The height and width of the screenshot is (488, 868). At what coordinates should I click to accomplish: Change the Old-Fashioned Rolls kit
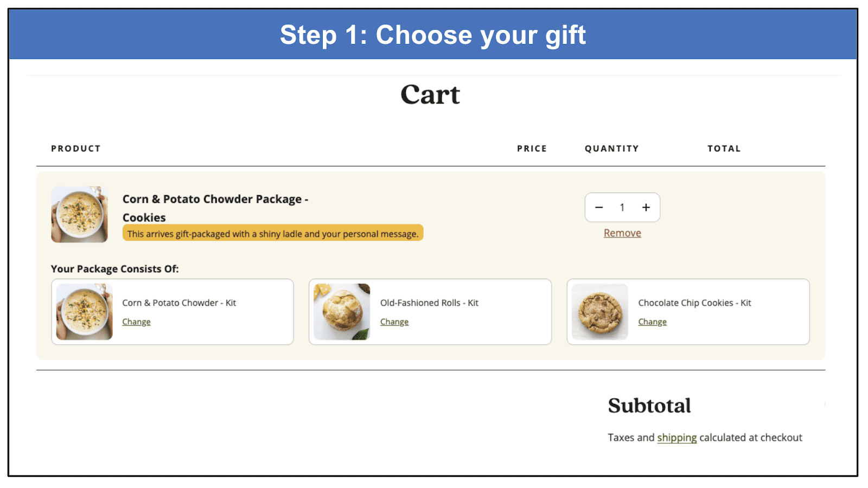[x=394, y=322]
